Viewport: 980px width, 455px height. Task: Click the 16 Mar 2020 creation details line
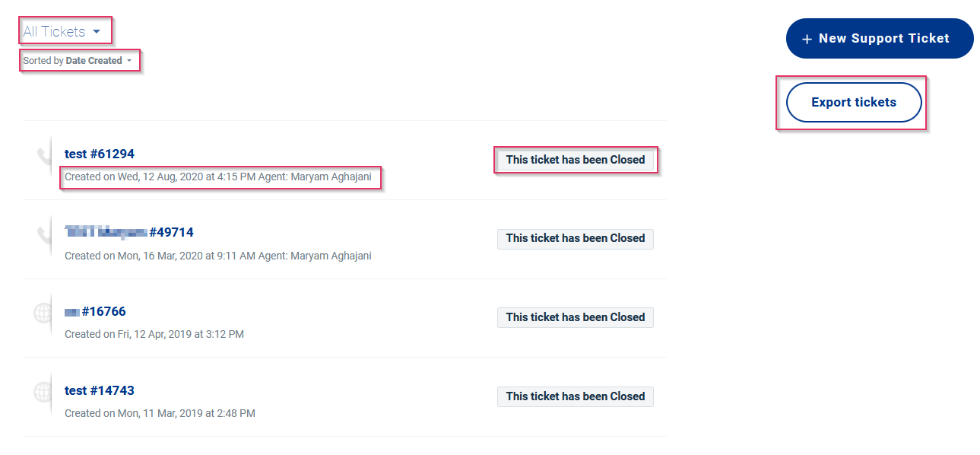click(x=218, y=256)
